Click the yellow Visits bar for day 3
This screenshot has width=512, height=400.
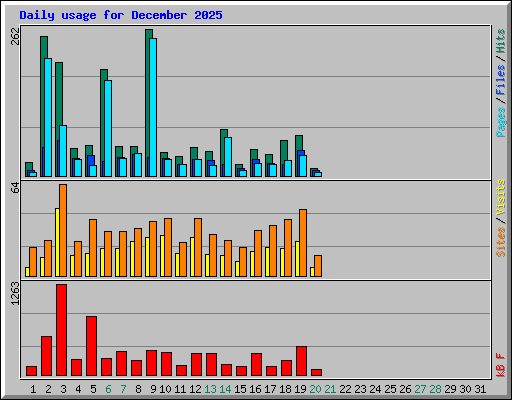pyautogui.click(x=57, y=242)
